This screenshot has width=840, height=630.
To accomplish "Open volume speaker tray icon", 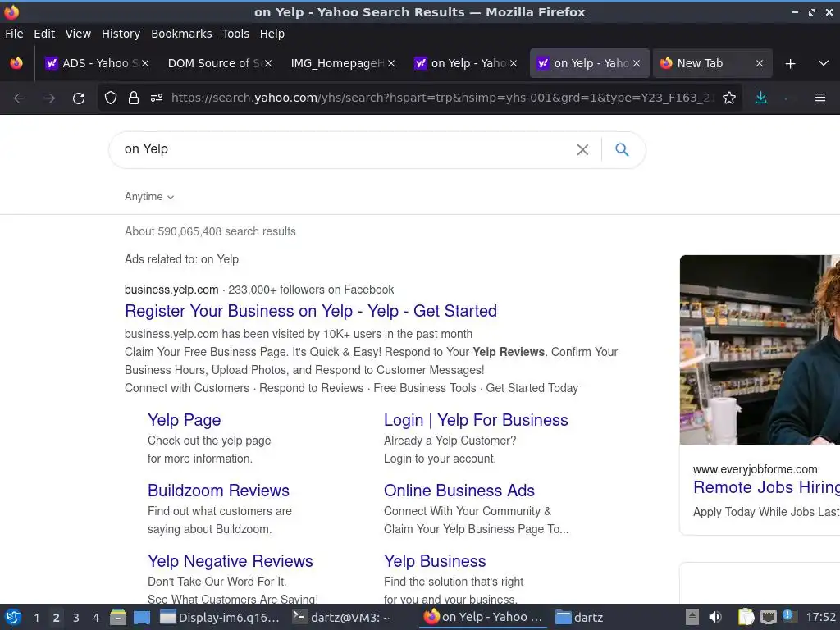I will pos(715,618).
